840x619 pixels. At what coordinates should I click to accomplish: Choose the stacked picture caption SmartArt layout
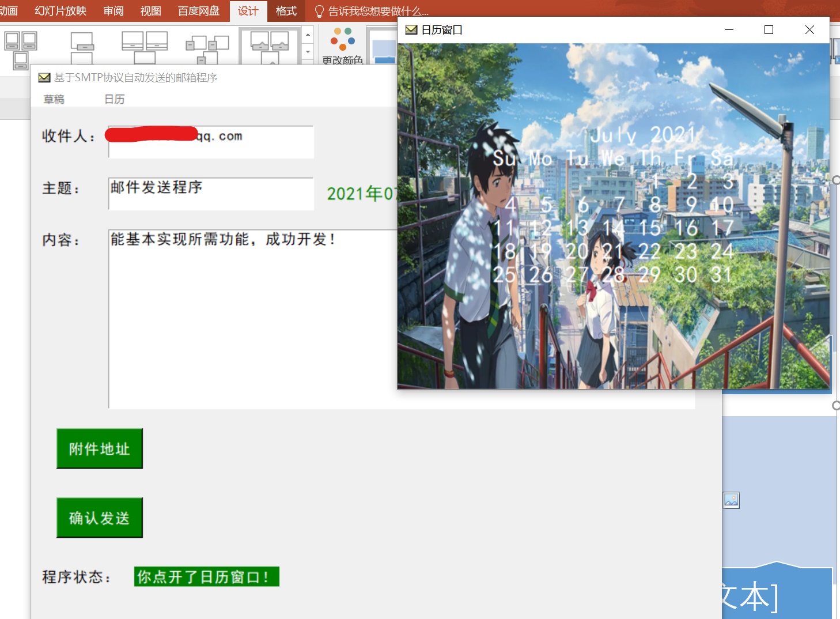(82, 48)
